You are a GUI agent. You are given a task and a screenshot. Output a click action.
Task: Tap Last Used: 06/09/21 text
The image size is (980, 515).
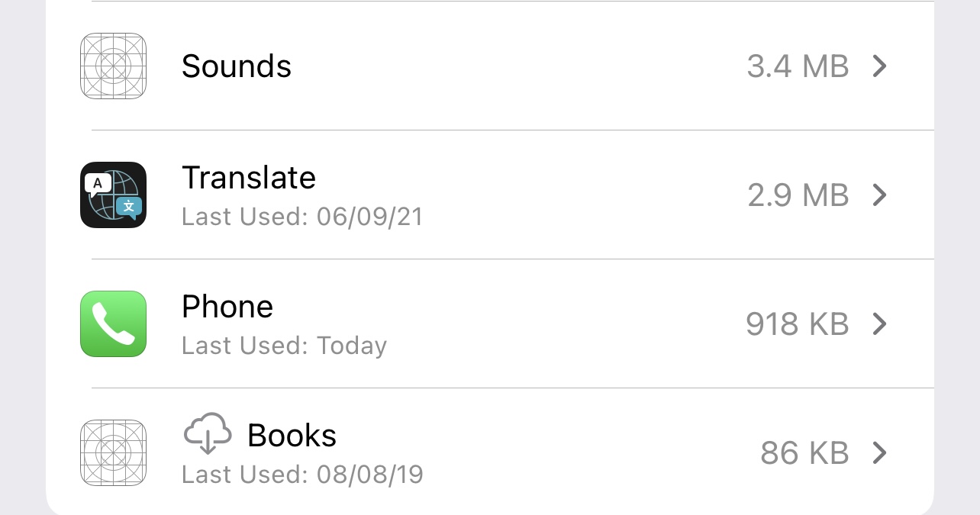(x=302, y=217)
